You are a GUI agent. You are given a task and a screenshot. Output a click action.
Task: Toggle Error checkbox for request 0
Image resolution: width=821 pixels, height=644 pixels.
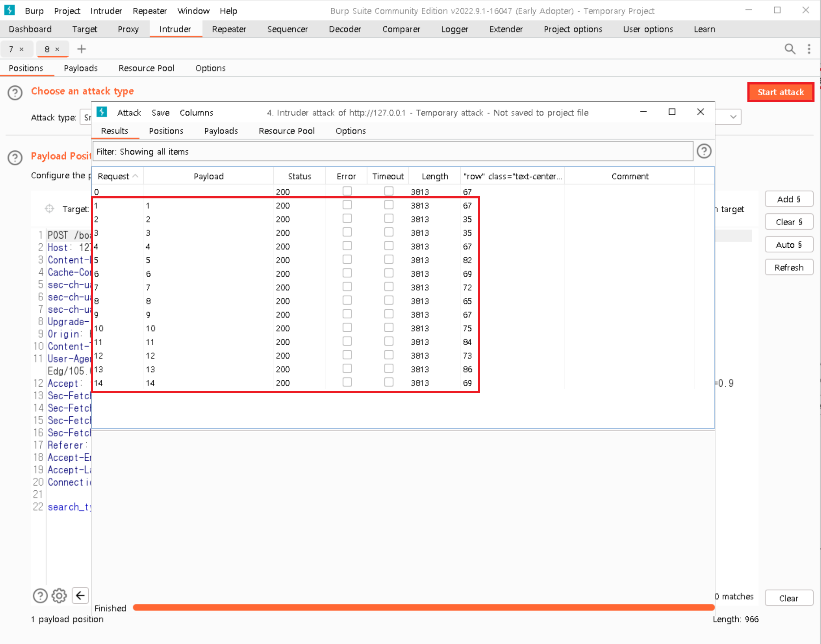(x=347, y=191)
